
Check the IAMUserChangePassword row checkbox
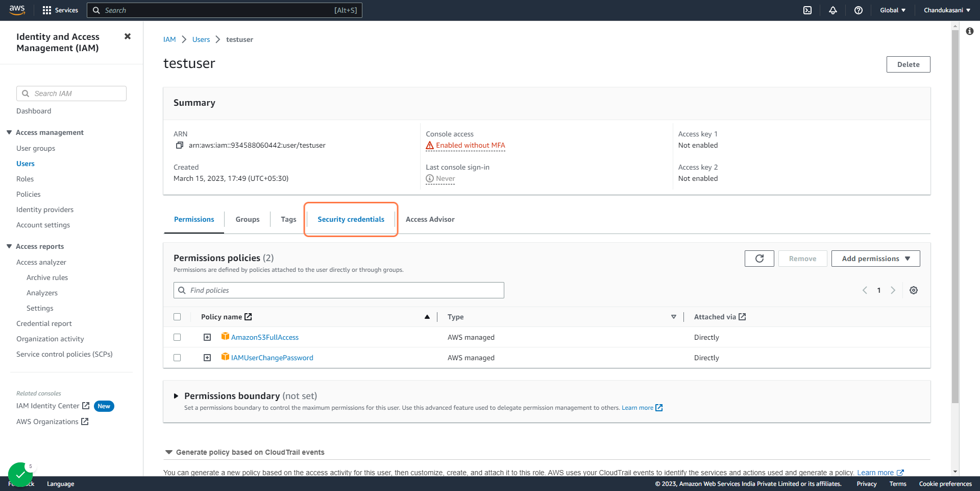(x=177, y=358)
